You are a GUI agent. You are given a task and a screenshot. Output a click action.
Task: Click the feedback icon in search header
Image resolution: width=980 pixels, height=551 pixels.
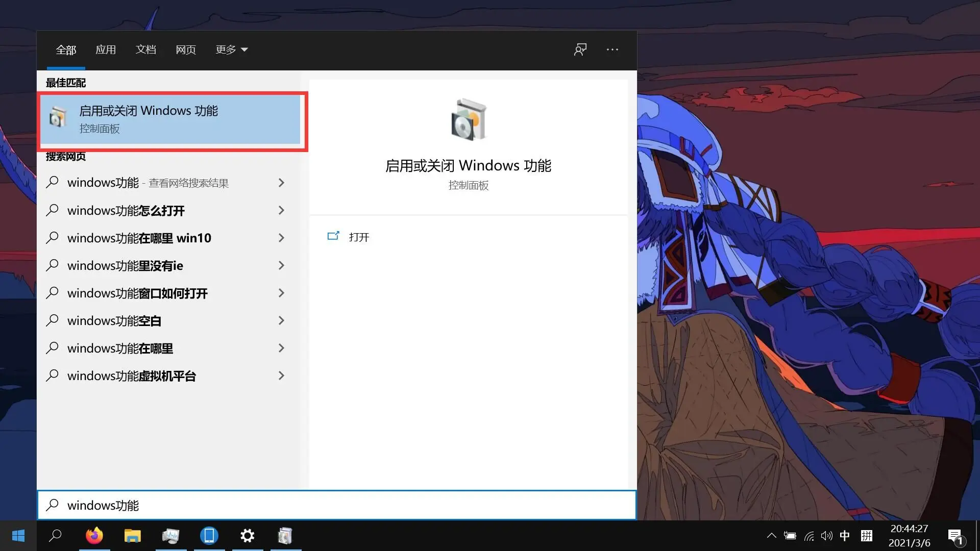pos(580,49)
